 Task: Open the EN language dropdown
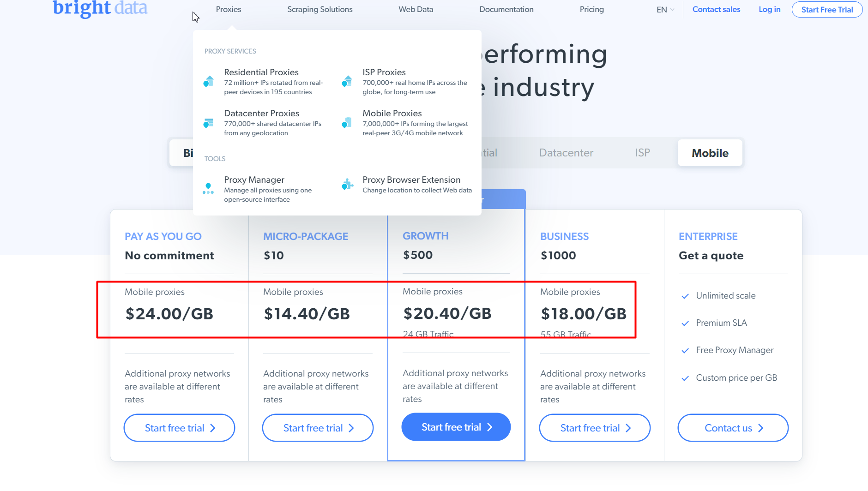click(x=665, y=10)
